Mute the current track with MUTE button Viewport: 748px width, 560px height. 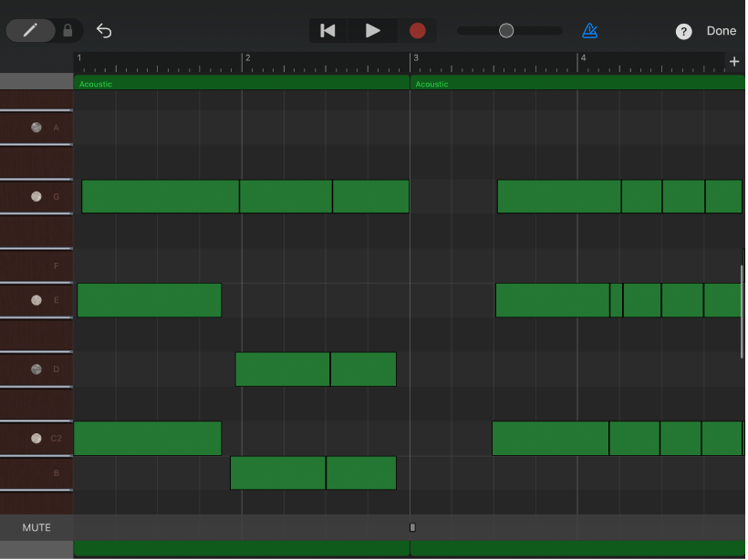pyautogui.click(x=36, y=527)
